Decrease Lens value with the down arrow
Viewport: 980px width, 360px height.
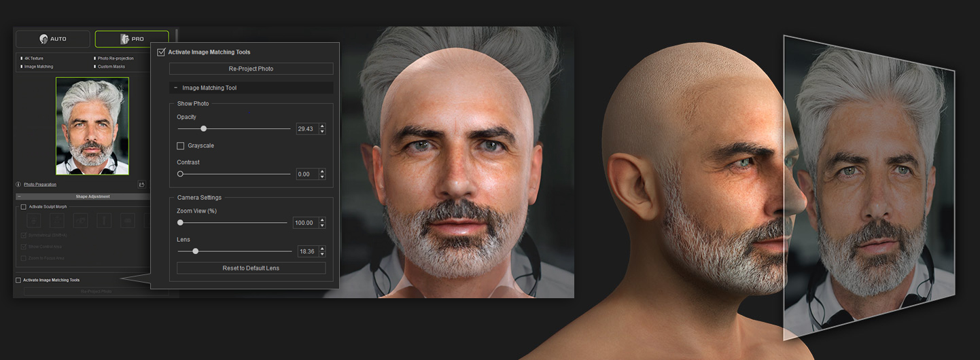pos(322,254)
